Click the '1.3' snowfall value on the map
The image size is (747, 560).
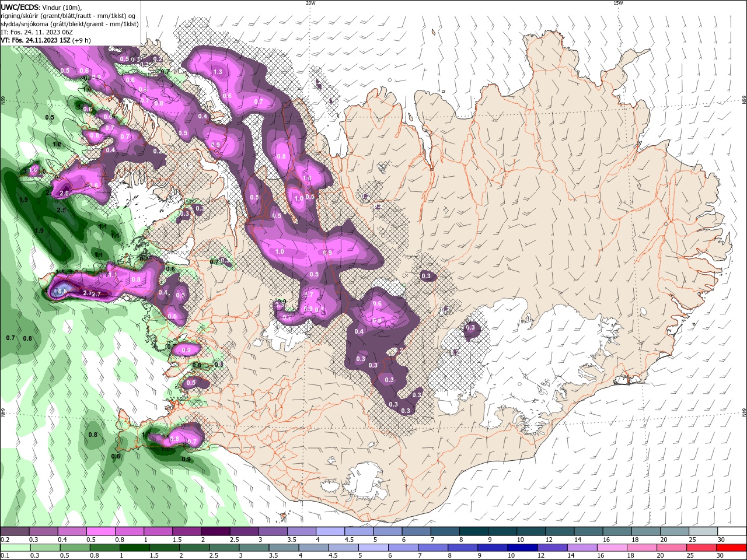(218, 72)
